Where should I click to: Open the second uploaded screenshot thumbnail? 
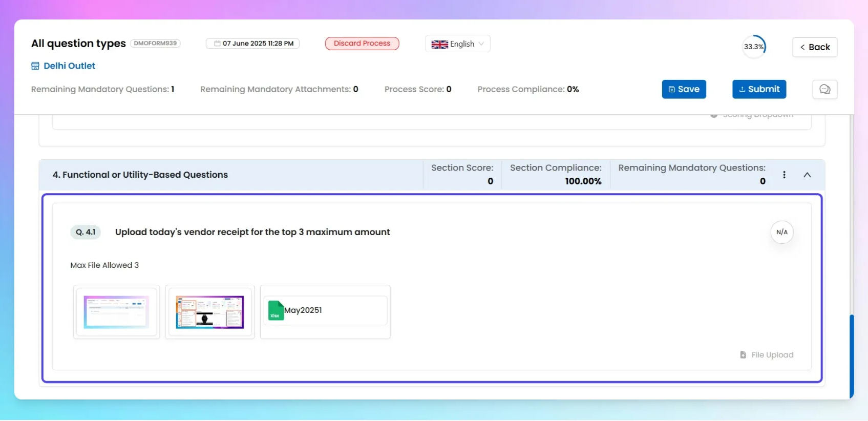(210, 312)
